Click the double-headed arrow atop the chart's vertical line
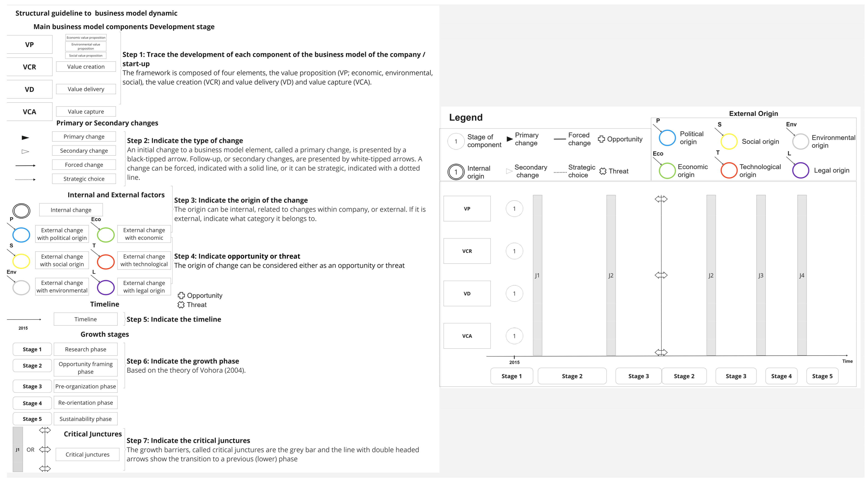Viewport: 868px width, 483px height. pyautogui.click(x=661, y=199)
